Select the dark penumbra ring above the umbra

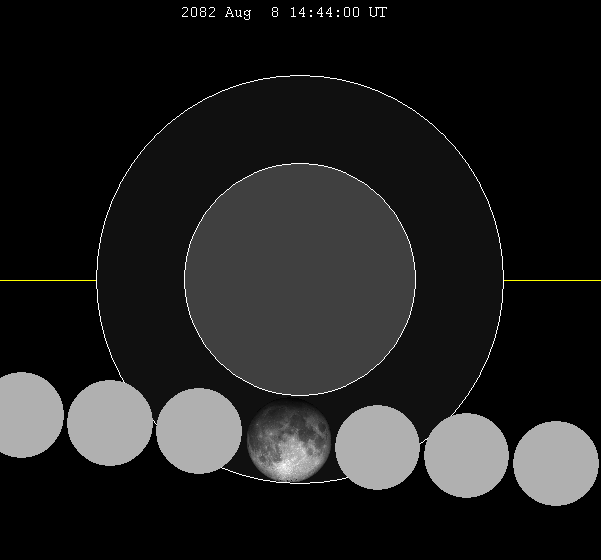coord(300,120)
